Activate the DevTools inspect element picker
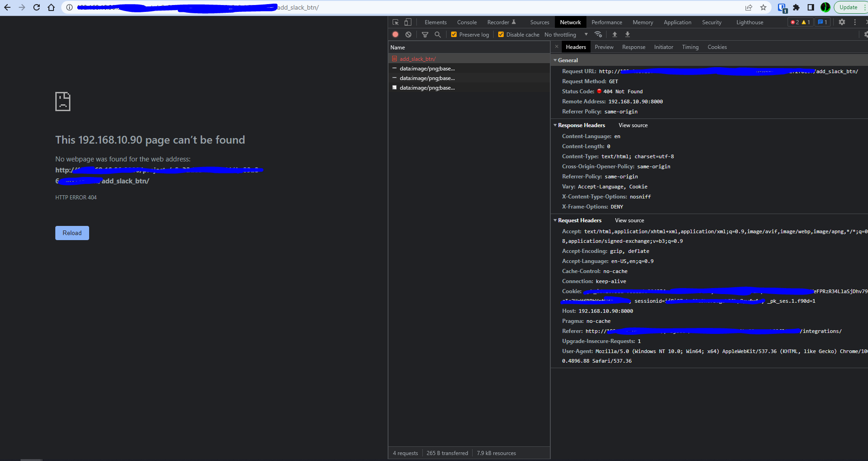Screen dimensions: 868x461 (396, 22)
